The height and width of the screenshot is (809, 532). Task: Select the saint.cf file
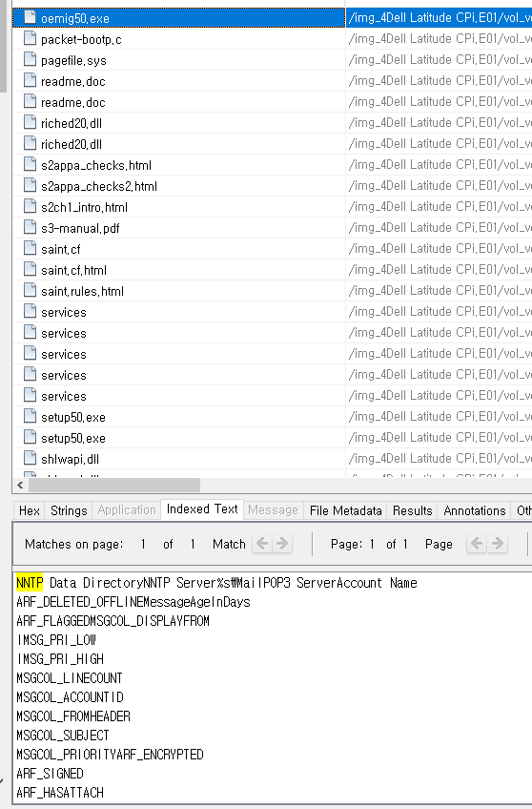[61, 249]
